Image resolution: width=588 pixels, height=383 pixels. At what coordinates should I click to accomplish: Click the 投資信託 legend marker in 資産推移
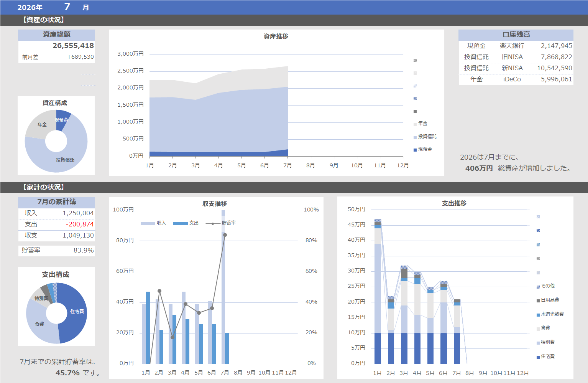click(415, 137)
